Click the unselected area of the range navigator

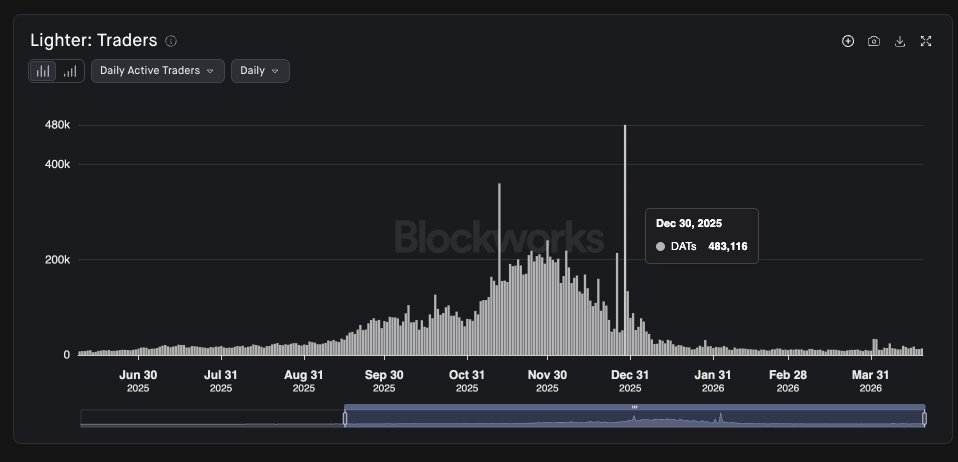pos(212,418)
